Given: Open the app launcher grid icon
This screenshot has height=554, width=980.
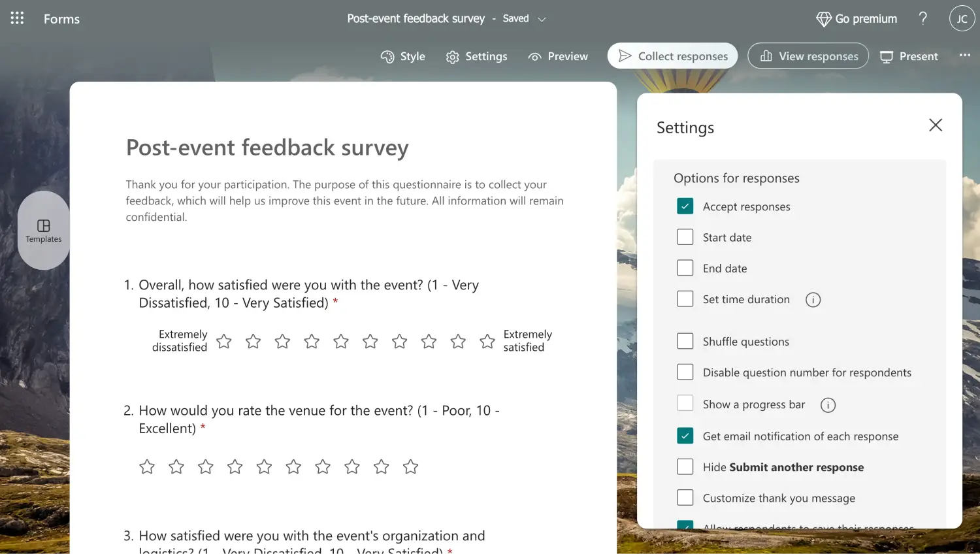Looking at the screenshot, I should coord(18,18).
